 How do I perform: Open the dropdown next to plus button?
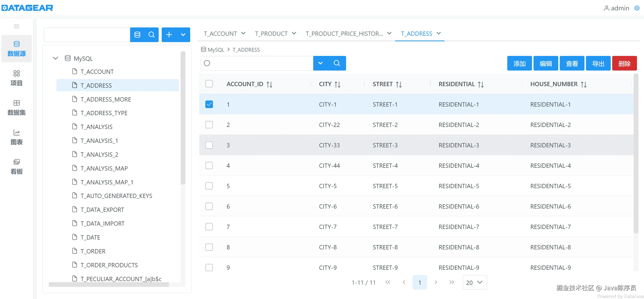click(183, 35)
